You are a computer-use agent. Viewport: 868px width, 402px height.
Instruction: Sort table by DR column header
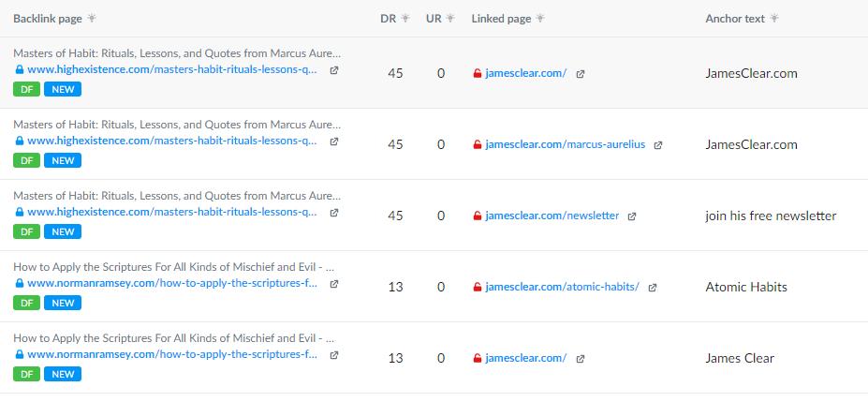388,19
